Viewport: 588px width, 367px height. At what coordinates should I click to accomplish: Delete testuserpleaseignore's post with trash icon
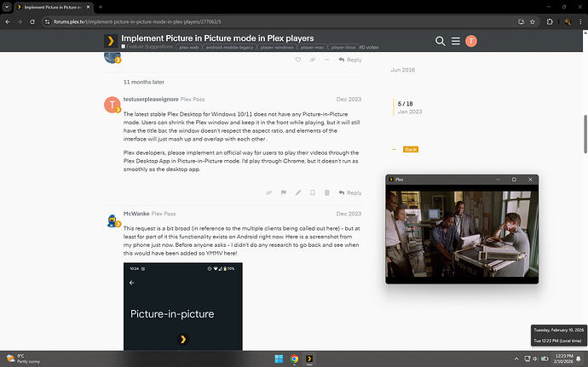pyautogui.click(x=327, y=192)
